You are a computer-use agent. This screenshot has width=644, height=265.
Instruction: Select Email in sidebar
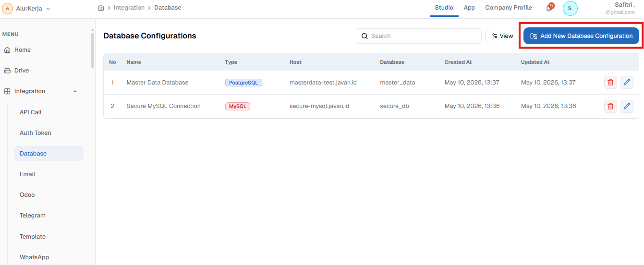click(27, 174)
